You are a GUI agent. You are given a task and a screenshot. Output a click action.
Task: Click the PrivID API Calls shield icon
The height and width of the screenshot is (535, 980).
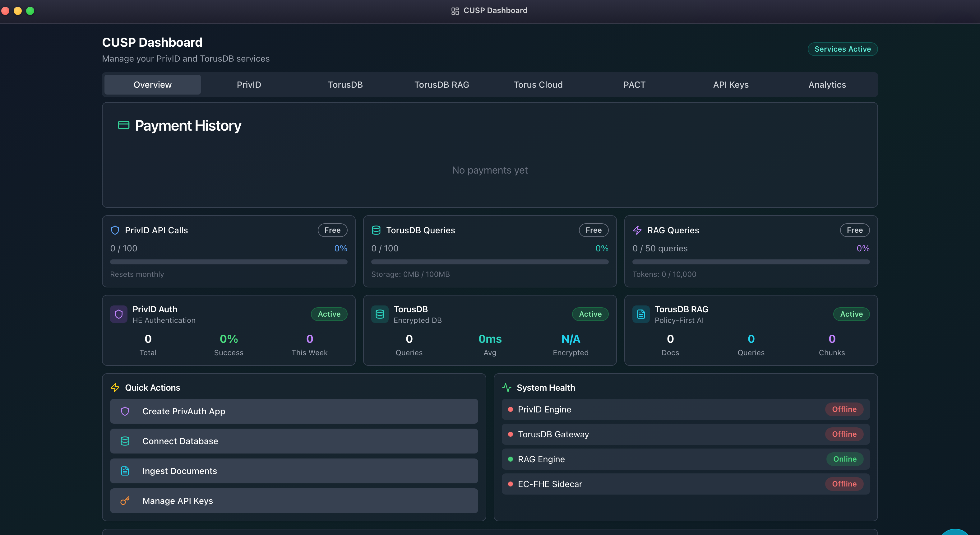click(x=115, y=230)
